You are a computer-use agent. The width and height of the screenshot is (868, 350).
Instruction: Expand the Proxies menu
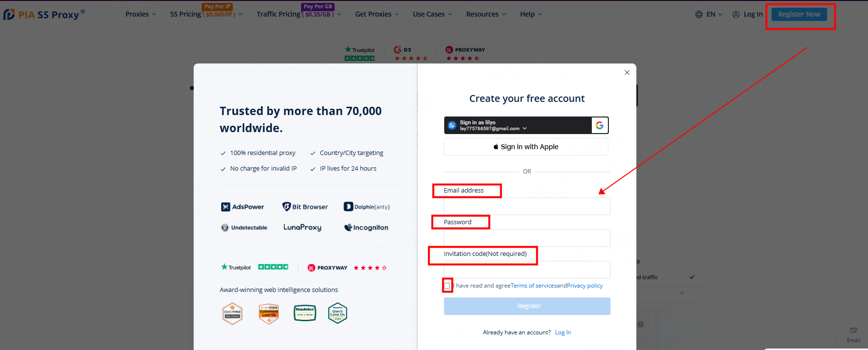pyautogui.click(x=141, y=14)
